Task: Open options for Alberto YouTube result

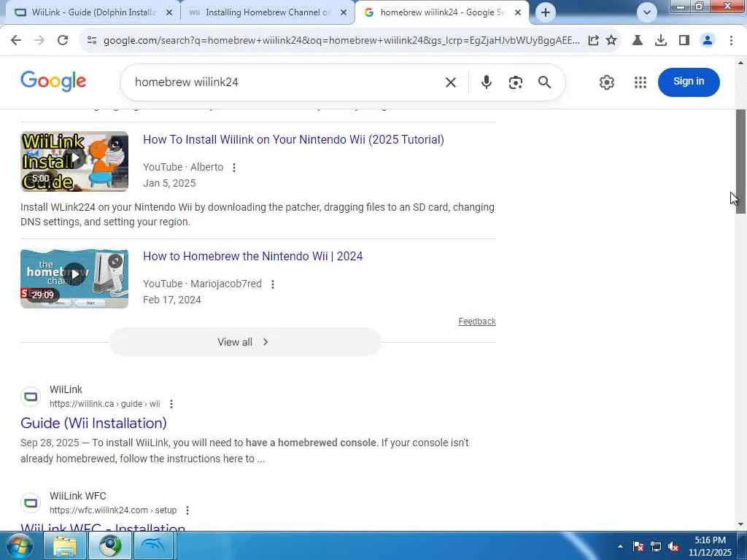Action: point(234,168)
